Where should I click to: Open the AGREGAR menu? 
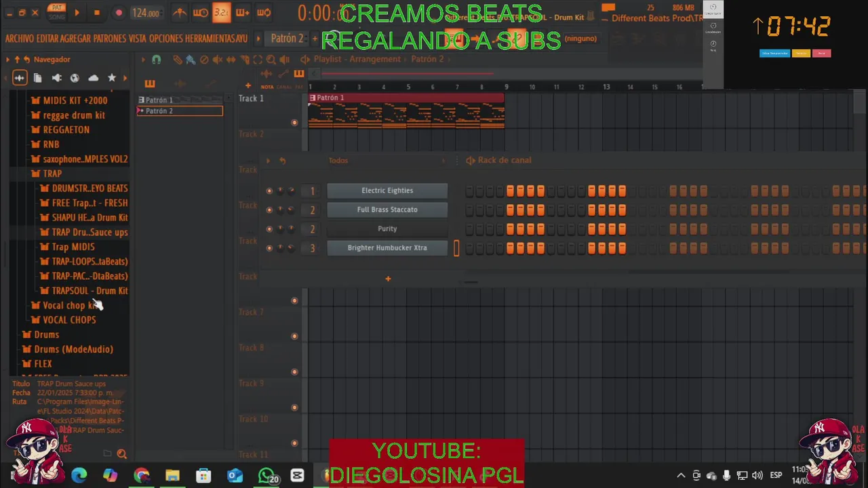[76, 39]
